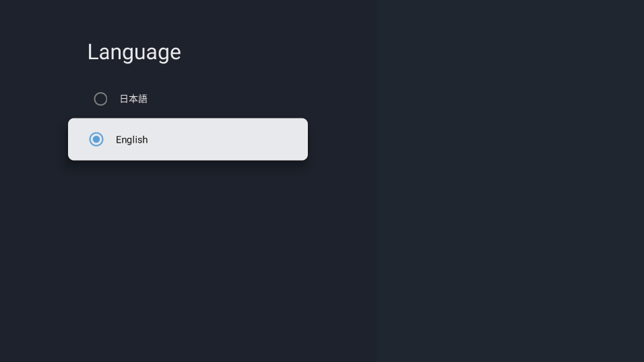
Task: Tap the filled blue circle beside English
Action: click(96, 139)
